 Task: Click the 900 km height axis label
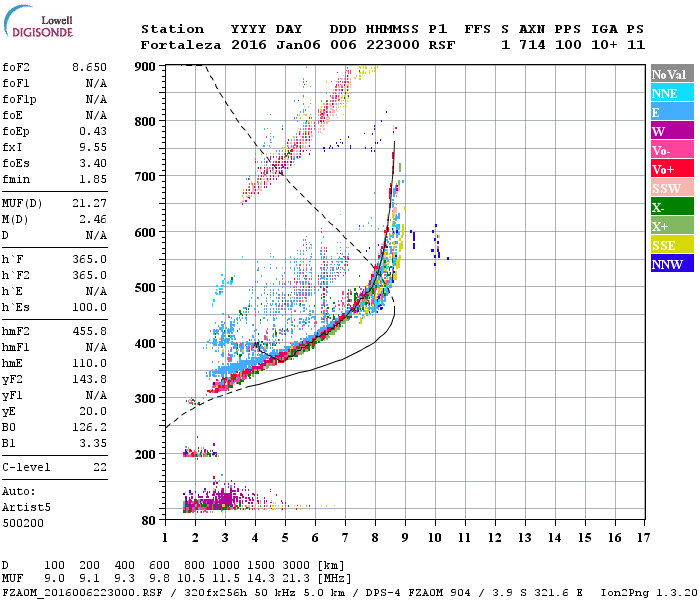(x=145, y=67)
